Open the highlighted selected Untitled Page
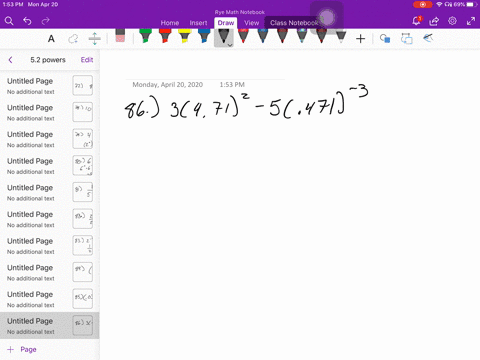The width and height of the screenshot is (480, 360). tap(50, 326)
